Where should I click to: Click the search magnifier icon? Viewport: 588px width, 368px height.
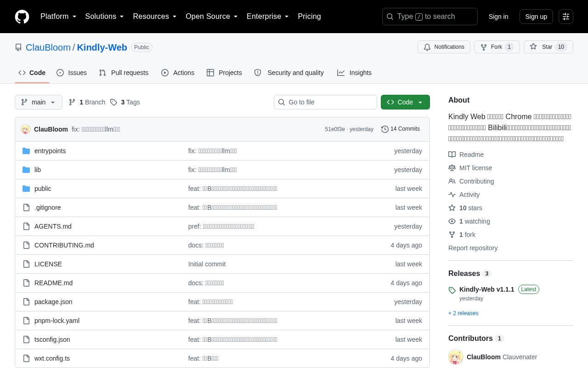(x=390, y=17)
